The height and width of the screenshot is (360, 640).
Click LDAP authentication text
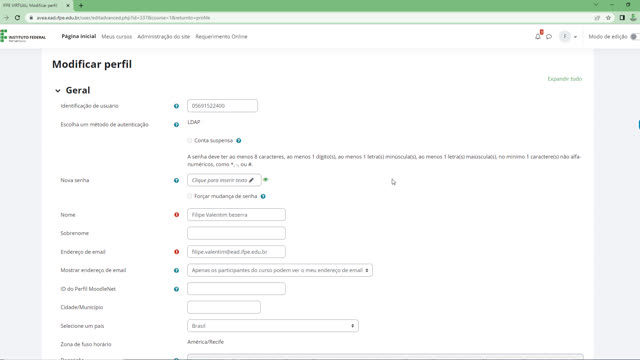(x=193, y=122)
